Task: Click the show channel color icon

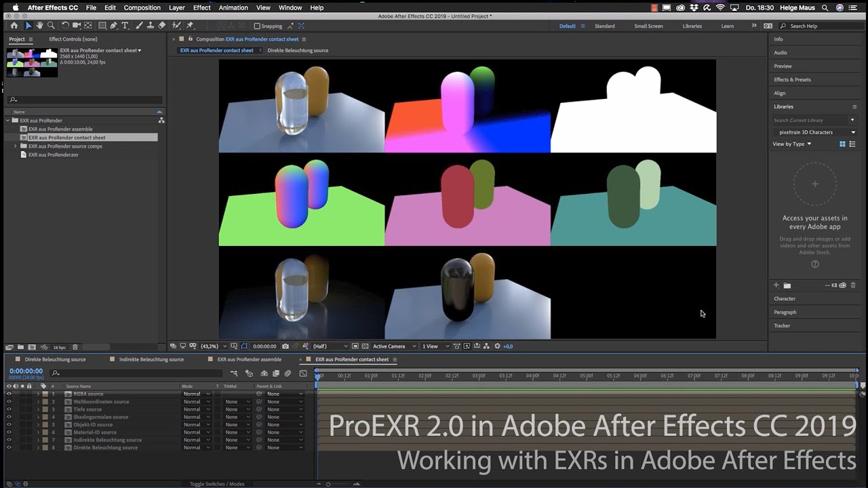Action: 305,346
